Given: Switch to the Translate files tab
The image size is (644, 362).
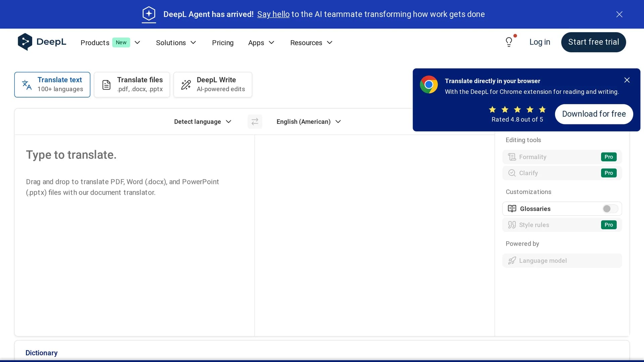Looking at the screenshot, I should (132, 84).
